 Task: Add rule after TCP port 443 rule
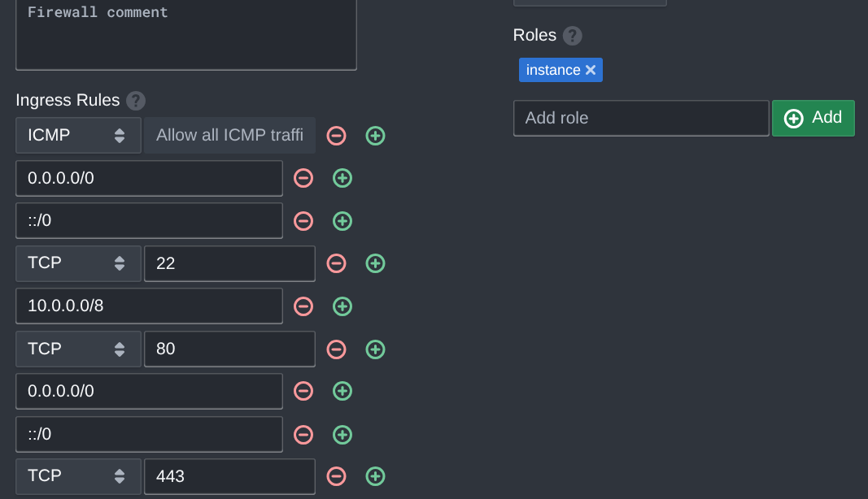tap(375, 476)
